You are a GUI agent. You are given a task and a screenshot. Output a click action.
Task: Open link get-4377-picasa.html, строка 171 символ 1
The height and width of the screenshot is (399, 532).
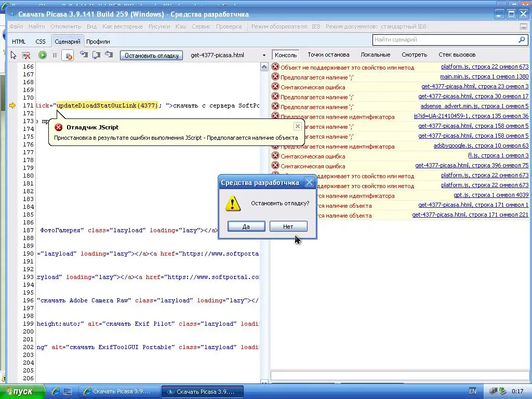(x=473, y=205)
